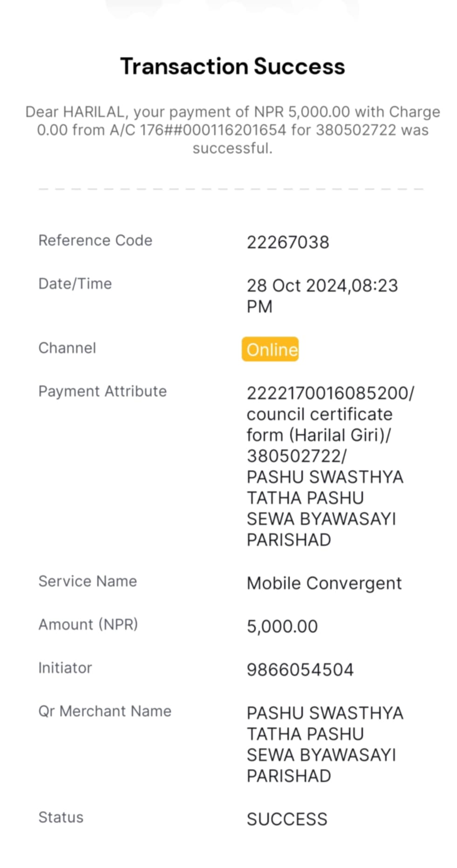Click the dashed divider line
The height and width of the screenshot is (868, 457).
point(231,189)
